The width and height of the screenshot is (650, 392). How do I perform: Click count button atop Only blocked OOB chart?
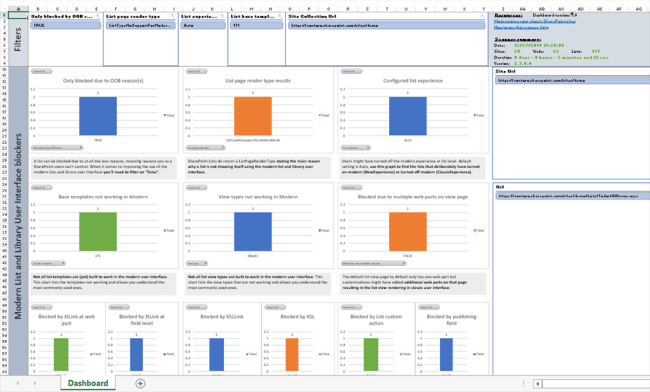tap(41, 71)
